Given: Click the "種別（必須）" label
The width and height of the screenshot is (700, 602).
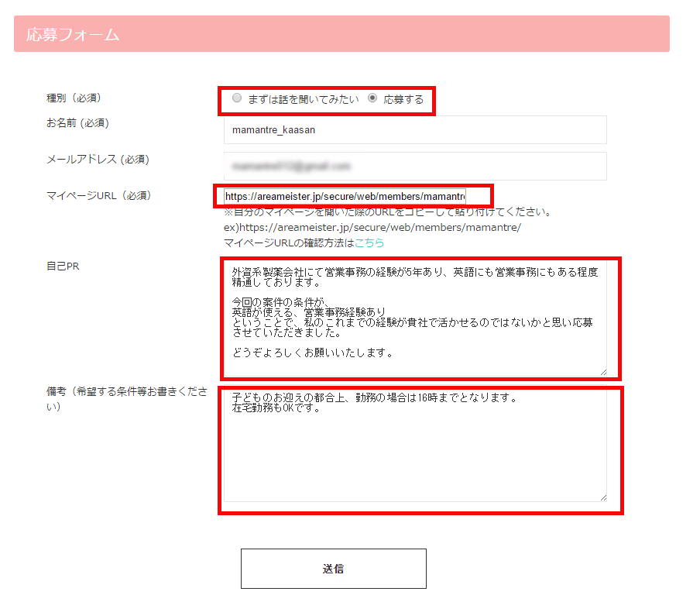Looking at the screenshot, I should (x=74, y=98).
